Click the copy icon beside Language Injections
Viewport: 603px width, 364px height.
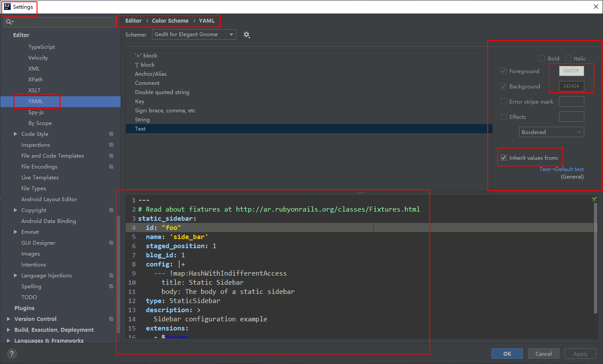(x=111, y=276)
